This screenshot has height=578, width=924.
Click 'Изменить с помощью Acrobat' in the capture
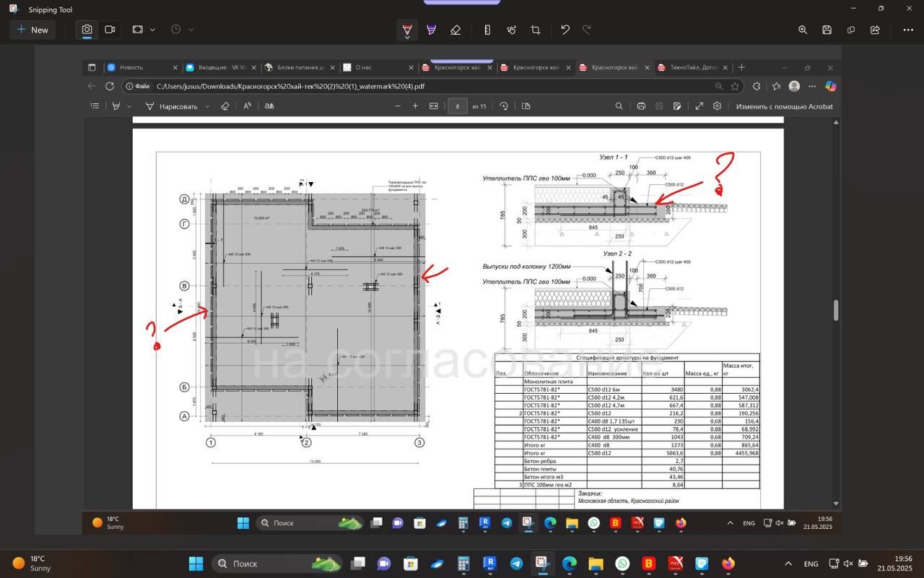pyautogui.click(x=784, y=106)
